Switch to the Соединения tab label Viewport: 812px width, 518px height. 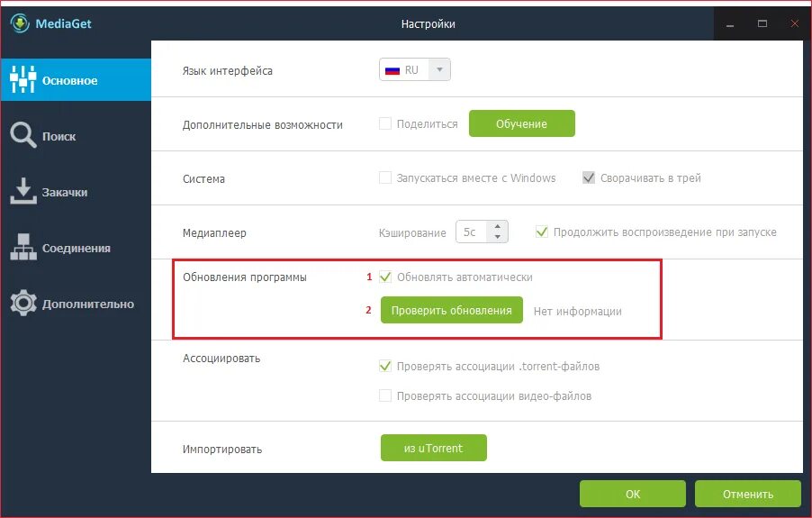point(77,249)
